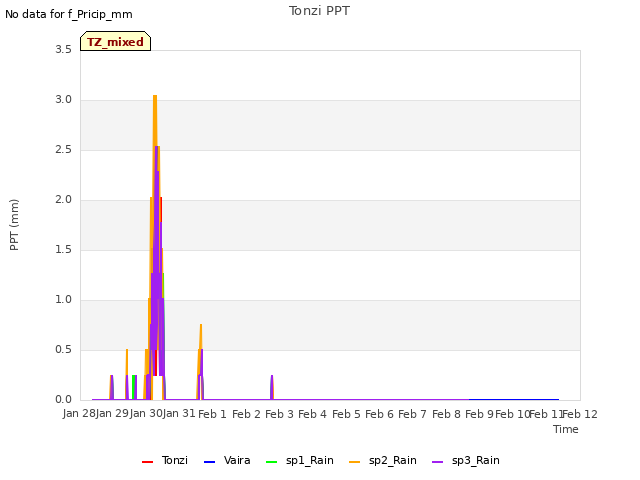Click the blue Vaira legend swatch
Screen dimensions: 640x480
click(x=209, y=462)
